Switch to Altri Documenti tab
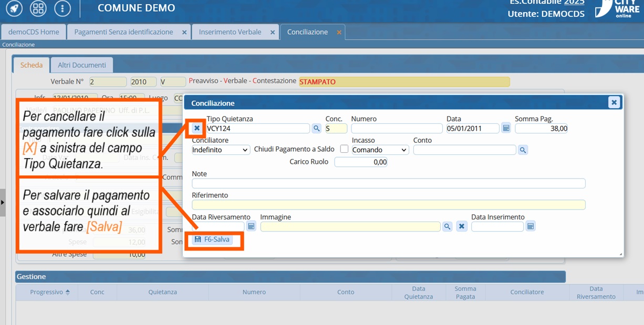Screen dimensions: 644x325 (x=81, y=65)
